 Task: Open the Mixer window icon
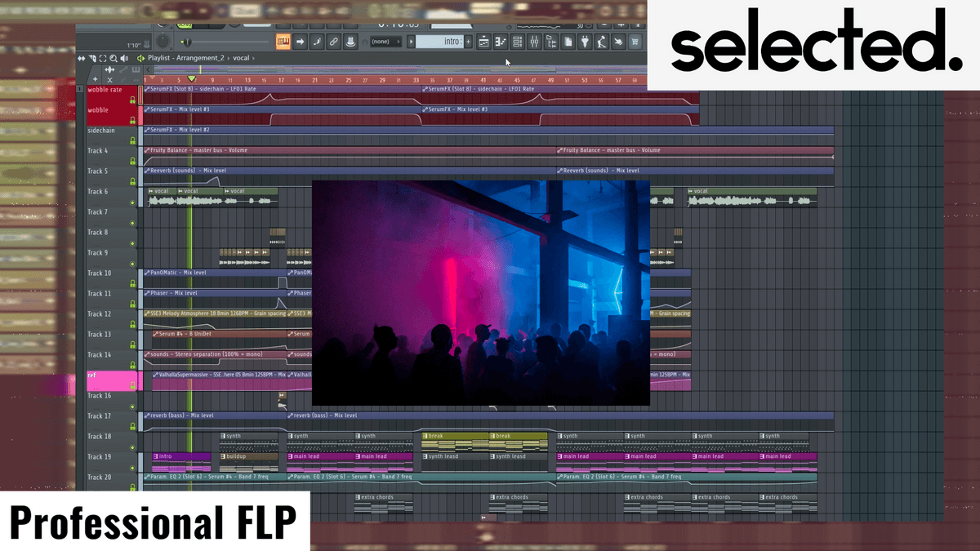534,42
